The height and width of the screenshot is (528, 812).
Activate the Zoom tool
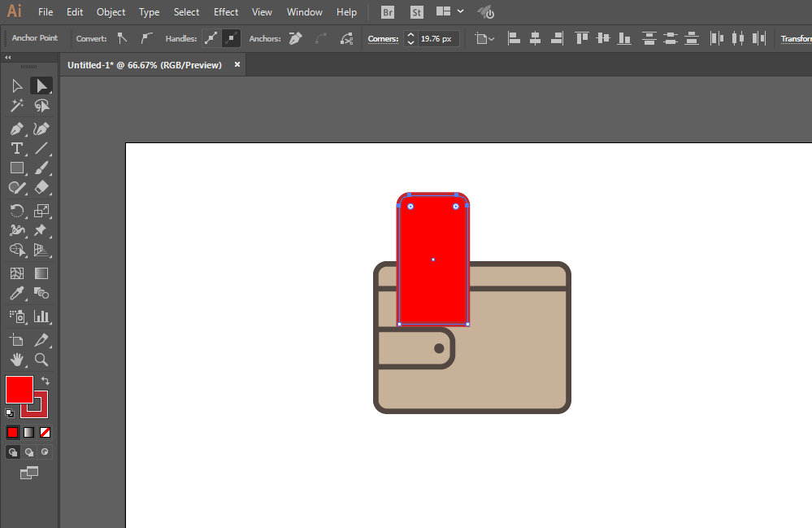click(x=41, y=359)
